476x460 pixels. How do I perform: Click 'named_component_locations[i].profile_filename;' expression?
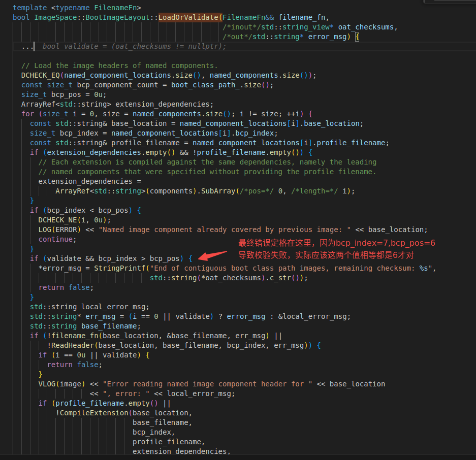(x=291, y=143)
